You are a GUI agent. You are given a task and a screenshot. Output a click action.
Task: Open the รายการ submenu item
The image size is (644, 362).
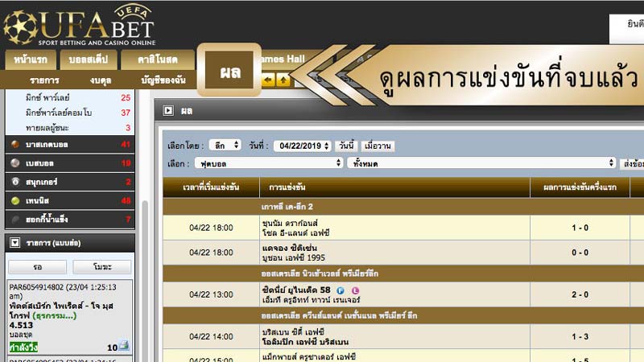pos(44,80)
